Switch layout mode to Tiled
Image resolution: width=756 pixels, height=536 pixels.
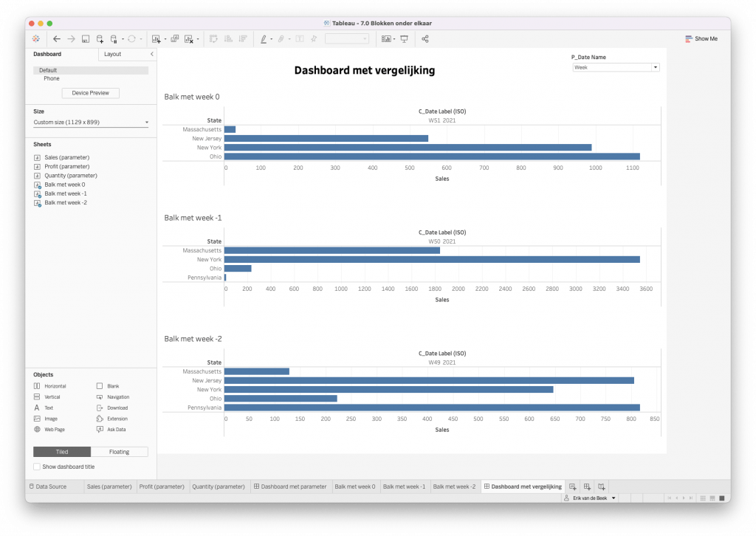pyautogui.click(x=62, y=452)
